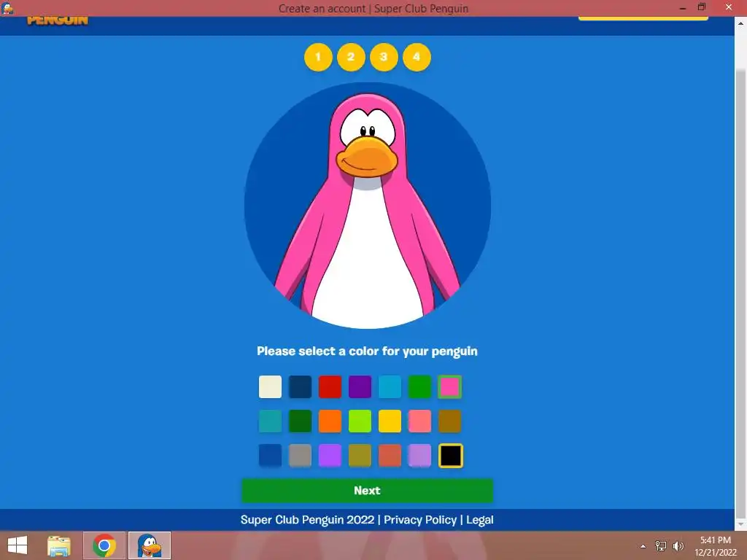Viewport: 747px width, 560px height.
Task: Select the royal blue color swatch
Action: (270, 455)
